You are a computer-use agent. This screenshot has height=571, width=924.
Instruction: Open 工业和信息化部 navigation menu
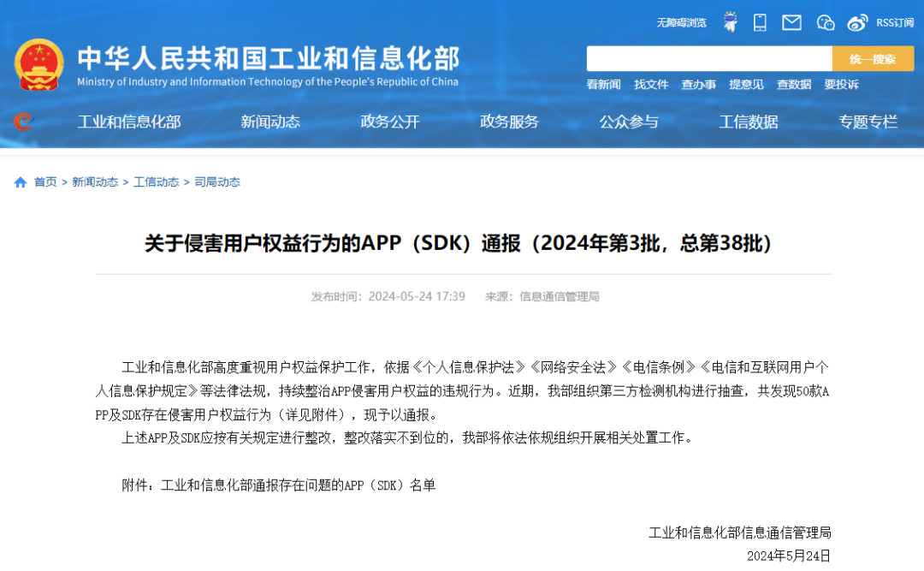129,122
